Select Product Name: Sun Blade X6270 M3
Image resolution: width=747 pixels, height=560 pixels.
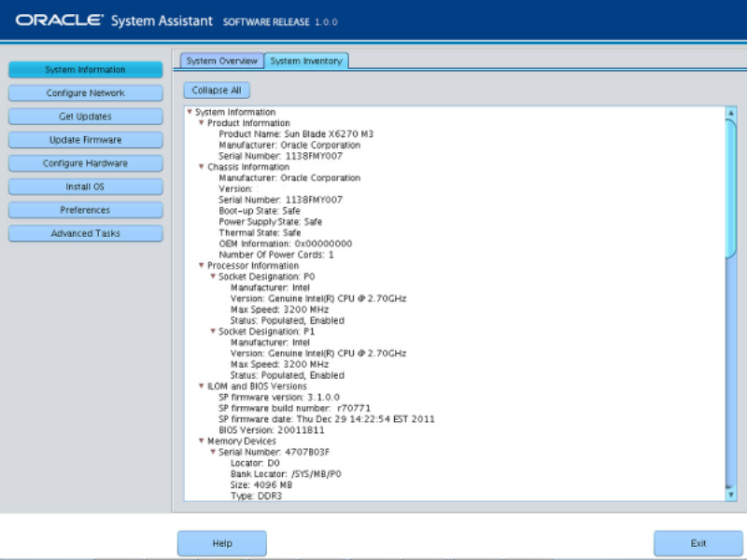(296, 133)
